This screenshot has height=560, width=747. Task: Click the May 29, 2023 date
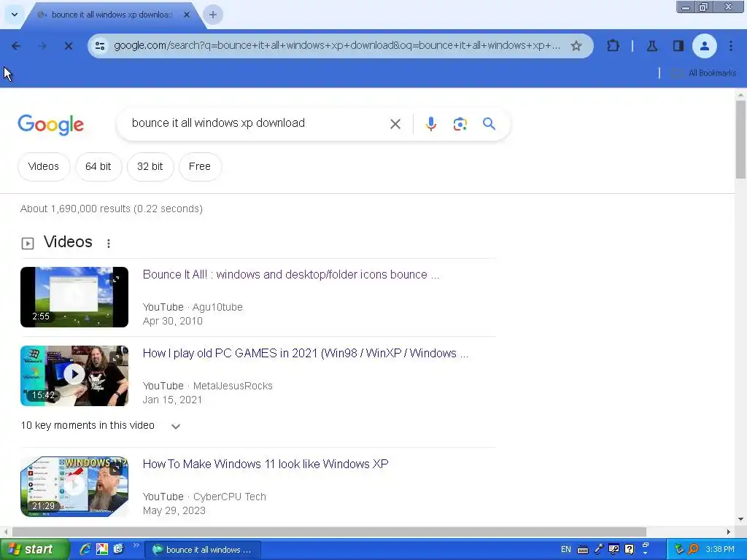click(x=174, y=511)
